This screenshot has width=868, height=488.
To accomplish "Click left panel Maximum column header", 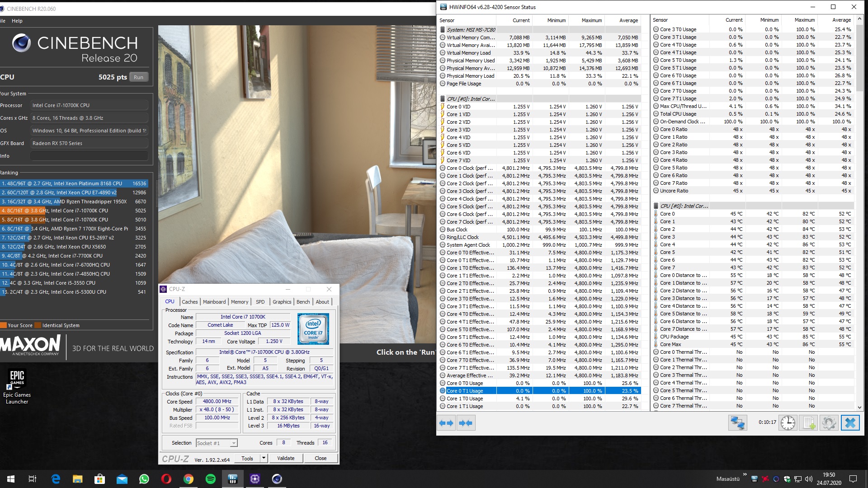I will click(586, 20).
